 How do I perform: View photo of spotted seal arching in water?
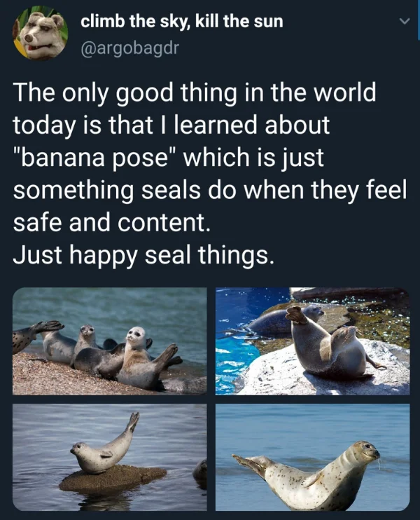pos(312,458)
